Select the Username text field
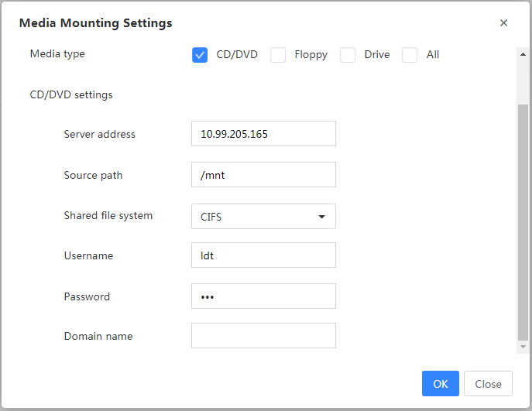 263,255
